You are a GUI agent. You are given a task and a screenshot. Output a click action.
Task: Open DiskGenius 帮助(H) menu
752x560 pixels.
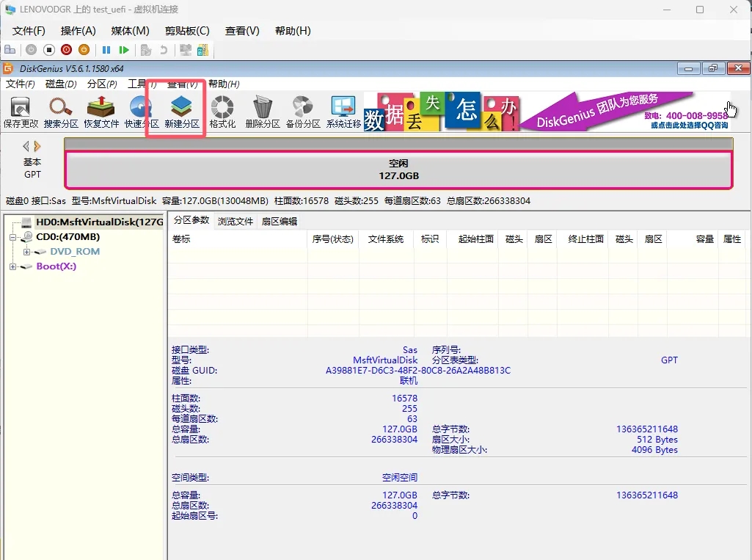[x=224, y=84]
